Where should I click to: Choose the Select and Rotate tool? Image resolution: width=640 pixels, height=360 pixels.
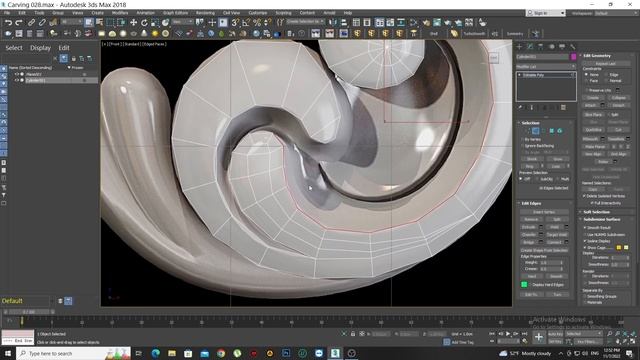pos(144,22)
